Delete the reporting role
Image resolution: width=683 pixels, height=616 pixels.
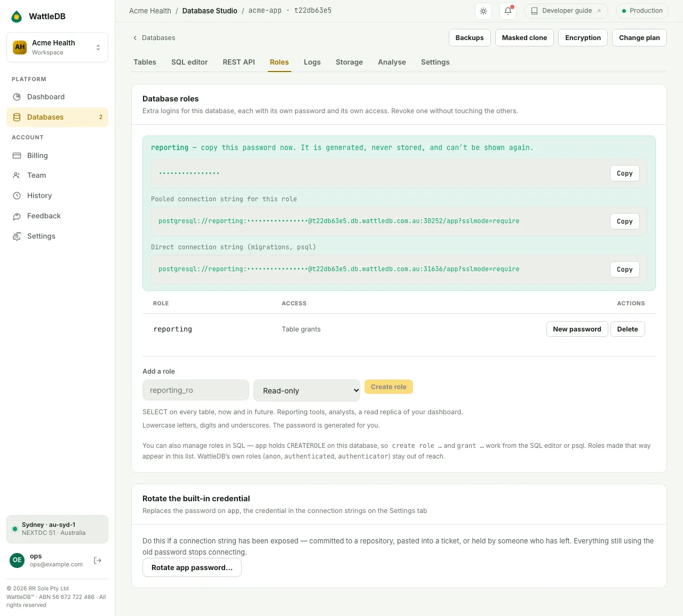pyautogui.click(x=628, y=329)
